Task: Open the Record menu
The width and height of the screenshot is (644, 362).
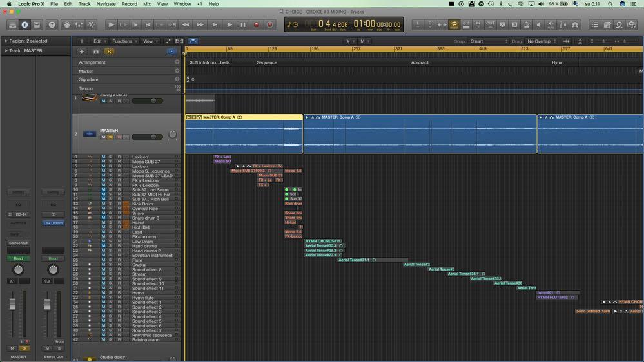Action: tap(129, 4)
